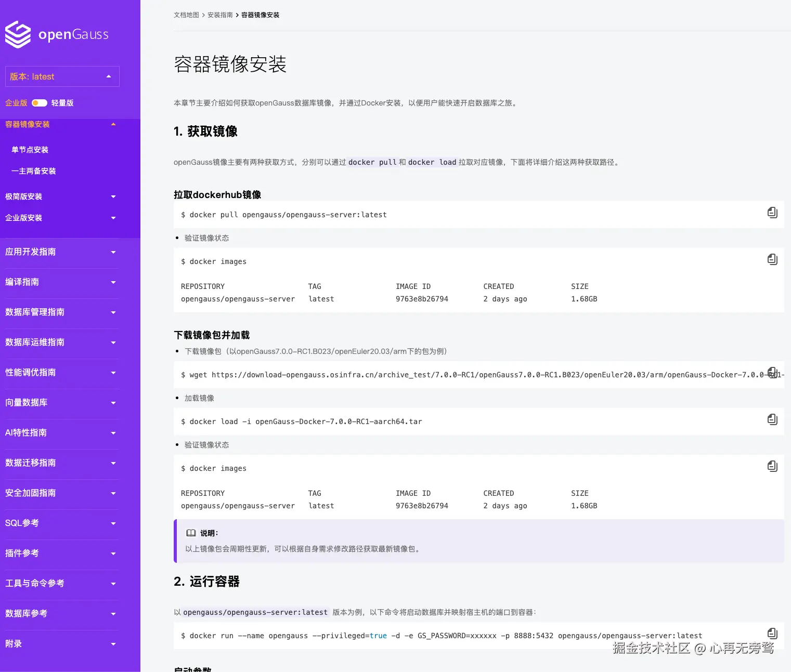Expand 数据迁移指南 in the sidebar
This screenshot has height=672, width=791.
[x=113, y=463]
